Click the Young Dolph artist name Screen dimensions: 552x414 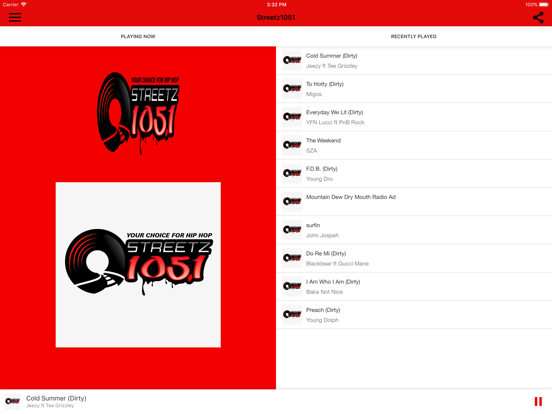coord(322,320)
